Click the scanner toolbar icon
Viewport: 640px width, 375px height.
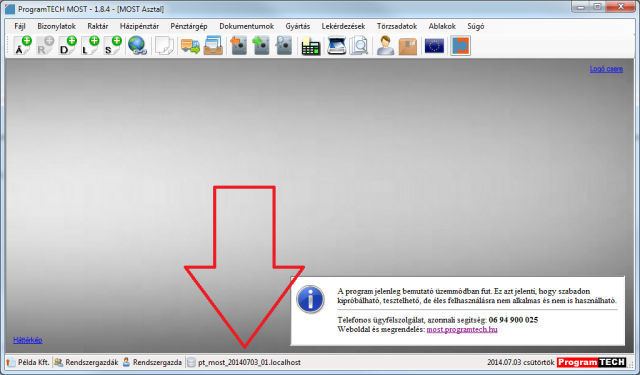tap(337, 45)
